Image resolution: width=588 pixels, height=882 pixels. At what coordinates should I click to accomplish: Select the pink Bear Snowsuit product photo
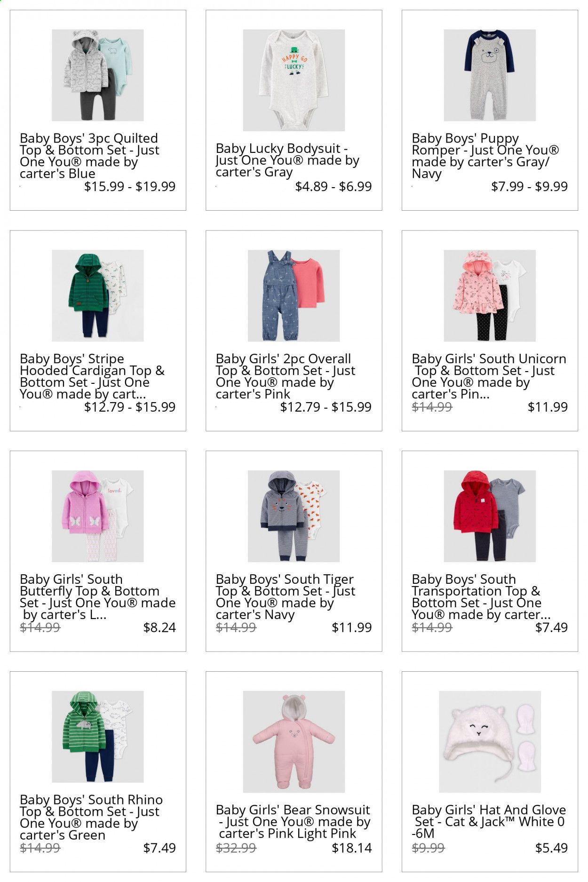point(294,741)
